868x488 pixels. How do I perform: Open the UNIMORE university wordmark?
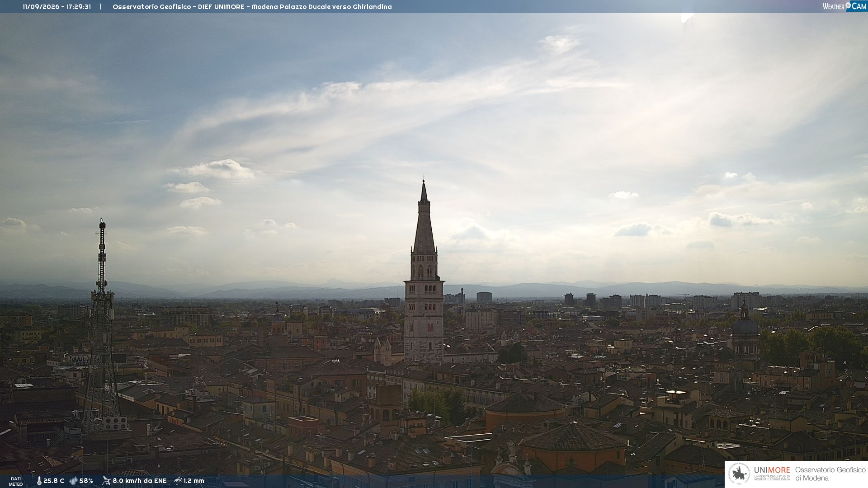point(772,474)
